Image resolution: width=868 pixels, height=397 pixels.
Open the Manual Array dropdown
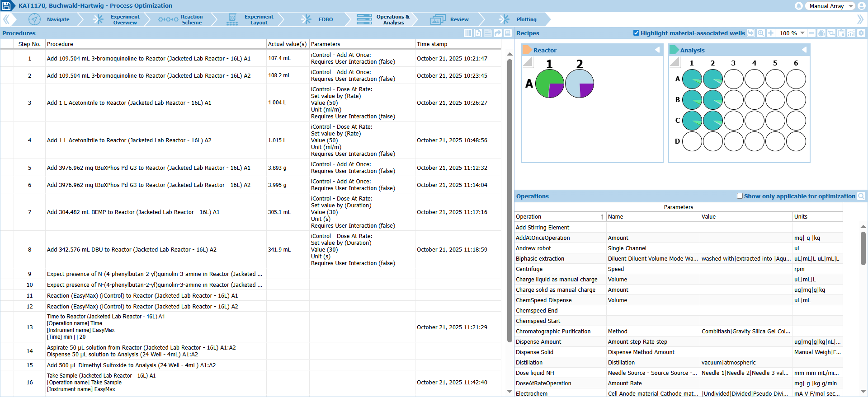pyautogui.click(x=831, y=6)
